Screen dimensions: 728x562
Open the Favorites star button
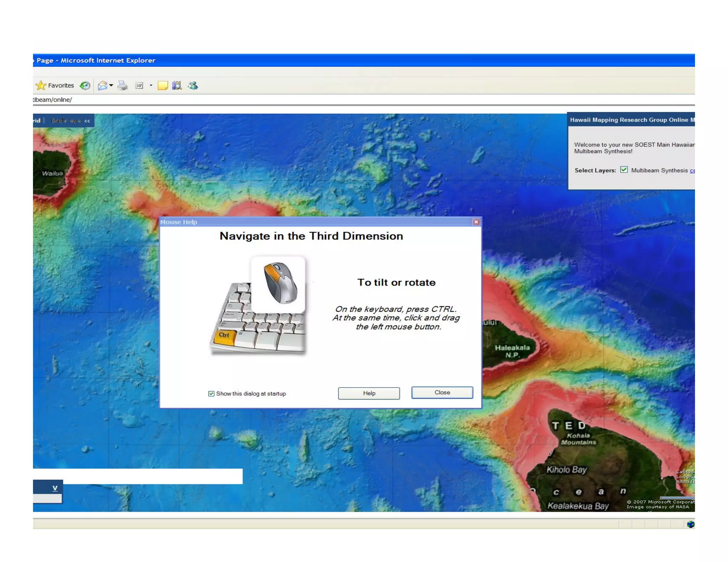pyautogui.click(x=55, y=86)
